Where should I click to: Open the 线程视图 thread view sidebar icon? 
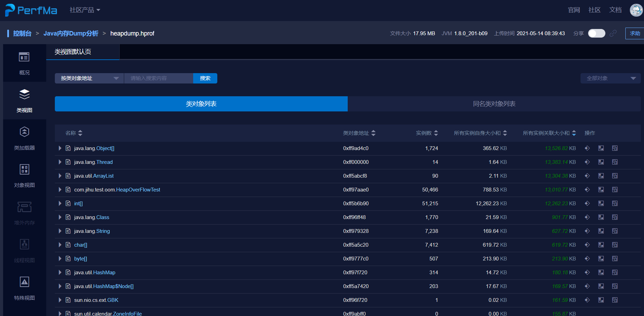[x=24, y=245]
